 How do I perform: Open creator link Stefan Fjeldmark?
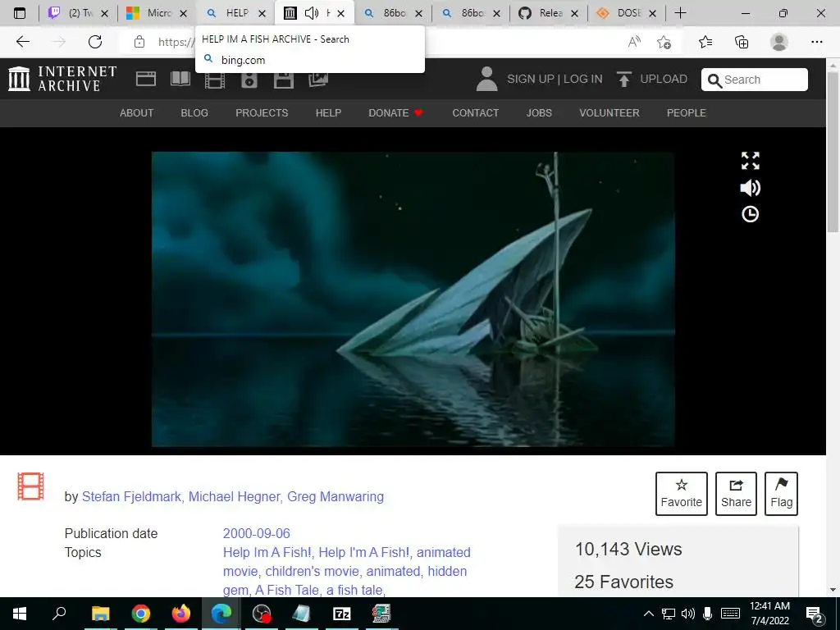coord(131,496)
